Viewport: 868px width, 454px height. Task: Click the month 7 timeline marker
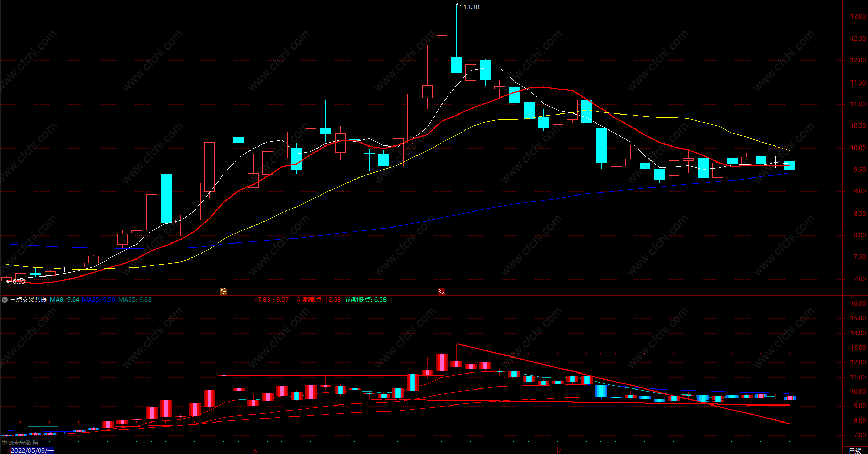[559, 451]
